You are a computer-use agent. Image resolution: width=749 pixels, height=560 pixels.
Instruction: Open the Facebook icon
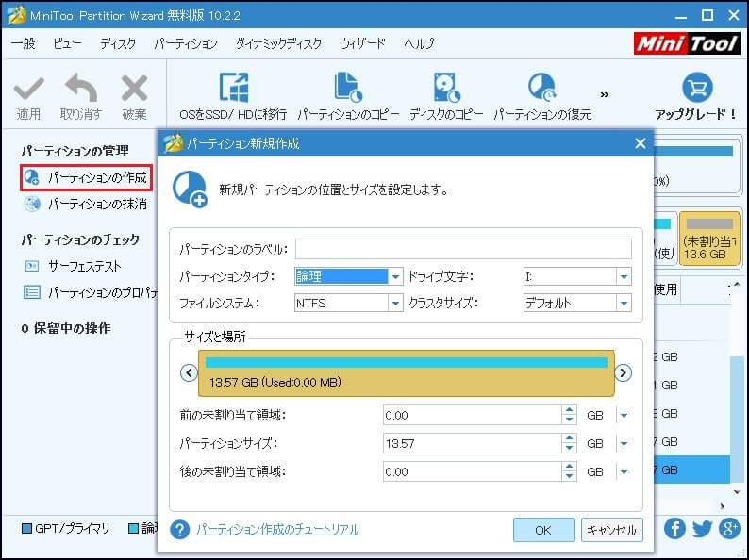point(674,529)
